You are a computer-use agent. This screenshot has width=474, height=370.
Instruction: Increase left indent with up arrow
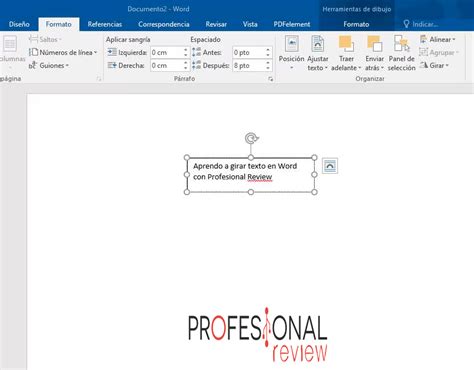(x=186, y=50)
